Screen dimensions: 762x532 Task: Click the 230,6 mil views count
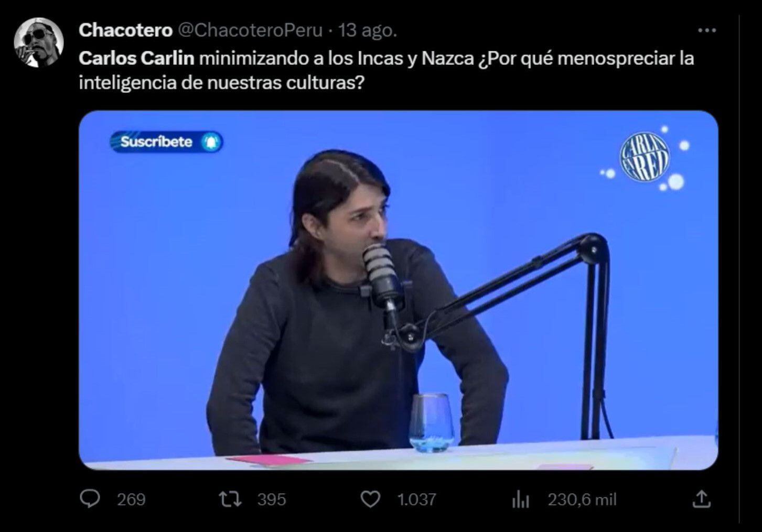coord(582,500)
